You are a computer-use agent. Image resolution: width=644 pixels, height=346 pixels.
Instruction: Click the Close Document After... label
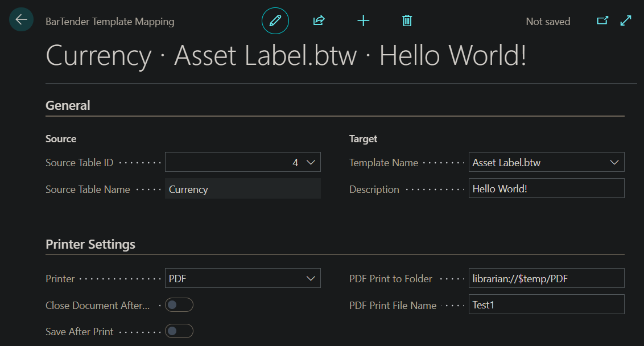tap(97, 306)
